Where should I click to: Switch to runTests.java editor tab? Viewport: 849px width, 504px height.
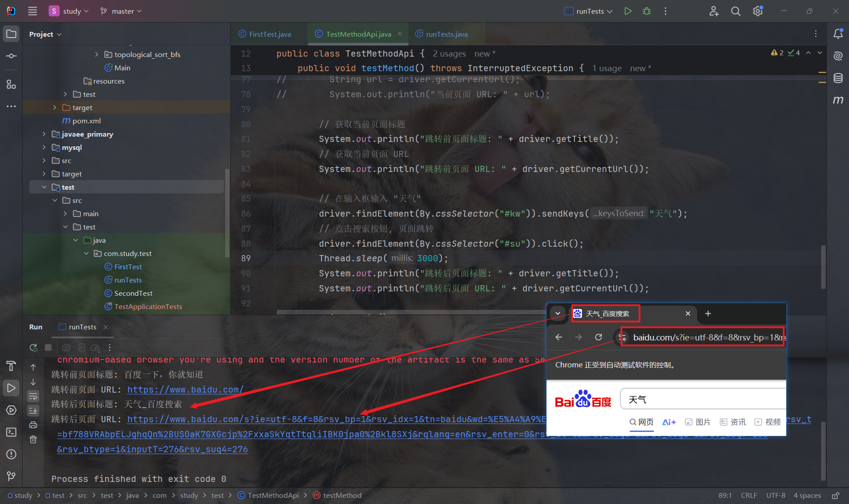pos(446,34)
